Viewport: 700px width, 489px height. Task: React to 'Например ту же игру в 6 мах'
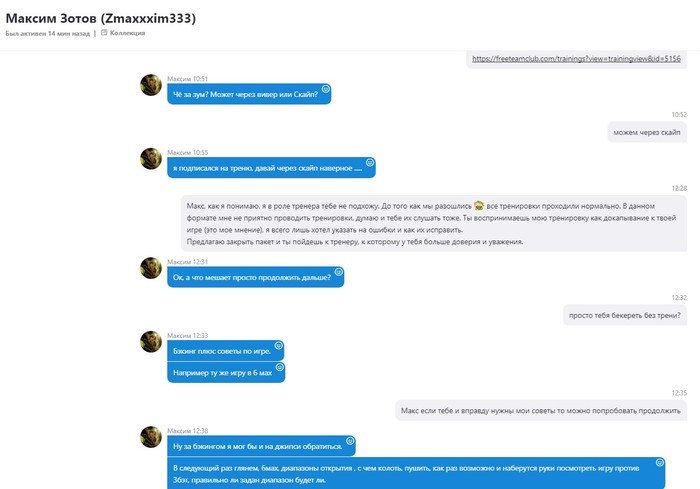coord(279,367)
